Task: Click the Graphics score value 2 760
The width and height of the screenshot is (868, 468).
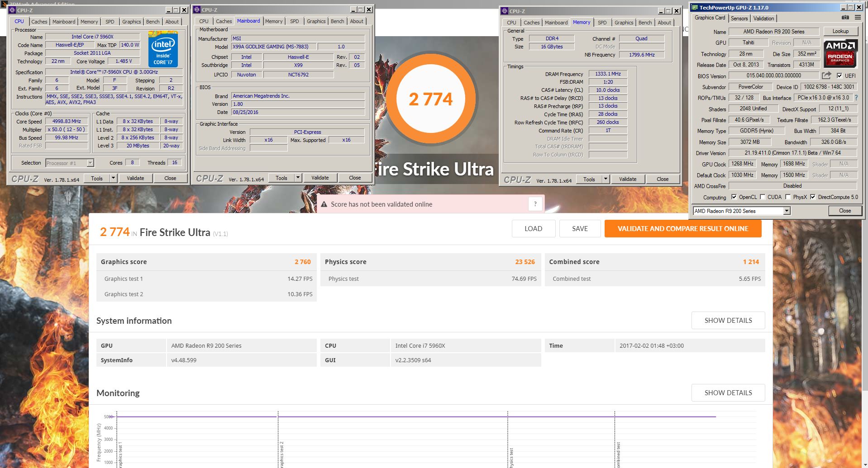Action: pyautogui.click(x=303, y=262)
